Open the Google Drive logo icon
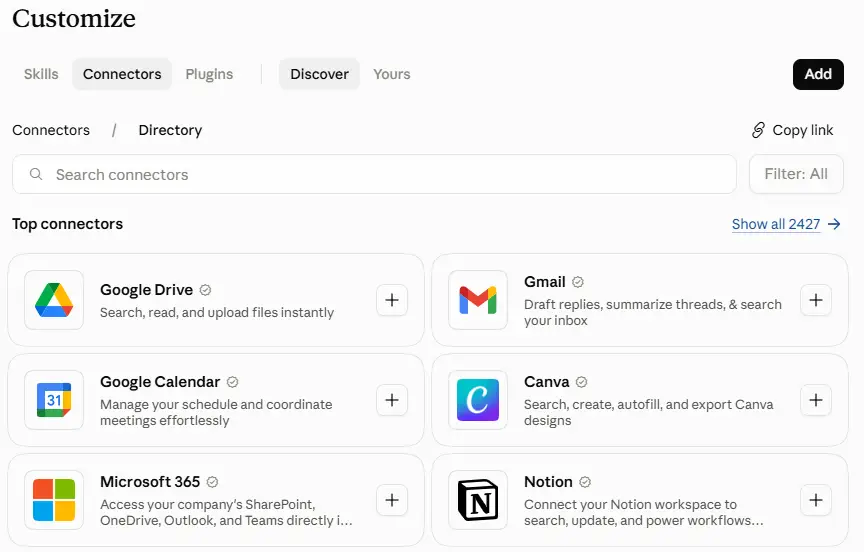864x552 pixels. (54, 300)
